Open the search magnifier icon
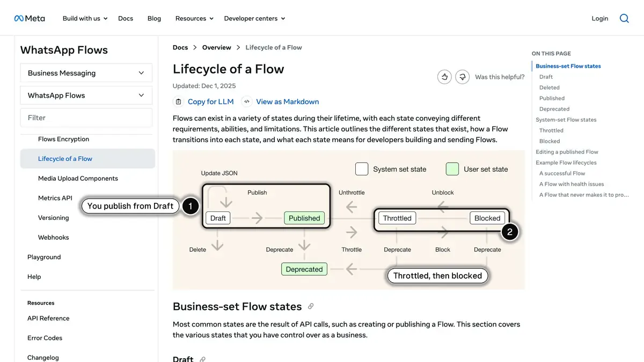 point(624,18)
